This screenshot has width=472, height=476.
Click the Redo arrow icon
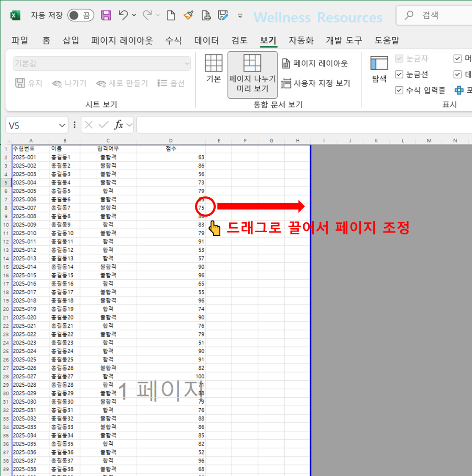(x=148, y=14)
